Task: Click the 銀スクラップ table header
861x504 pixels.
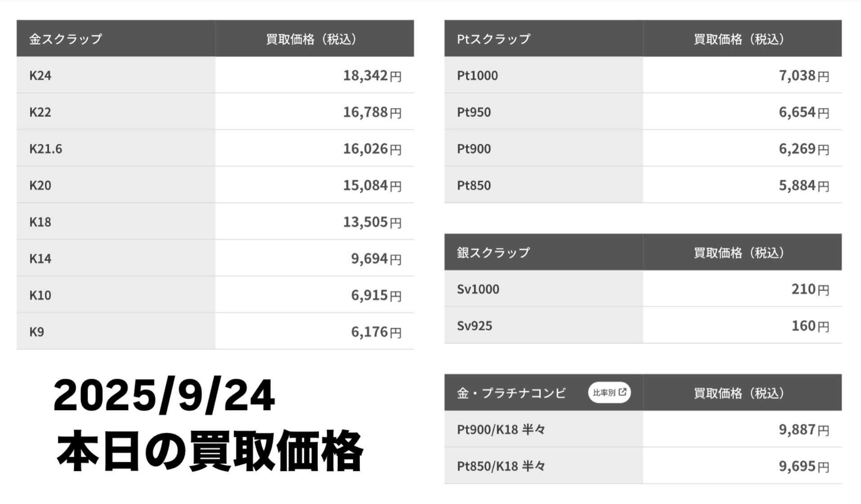Action: click(x=493, y=252)
